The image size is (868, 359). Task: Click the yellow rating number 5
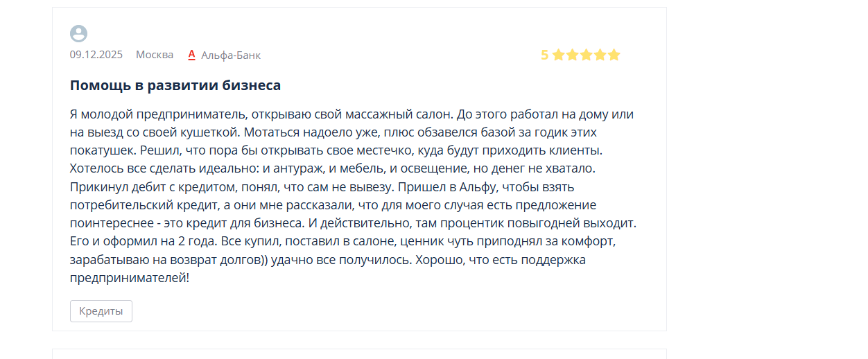coord(544,55)
